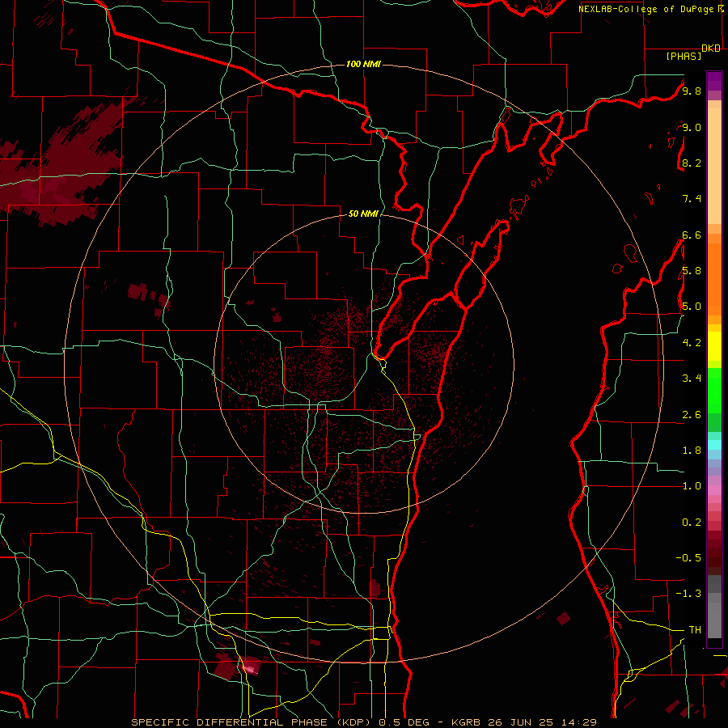Click the 50 NMI range ring label
728x728 pixels.
tap(363, 214)
